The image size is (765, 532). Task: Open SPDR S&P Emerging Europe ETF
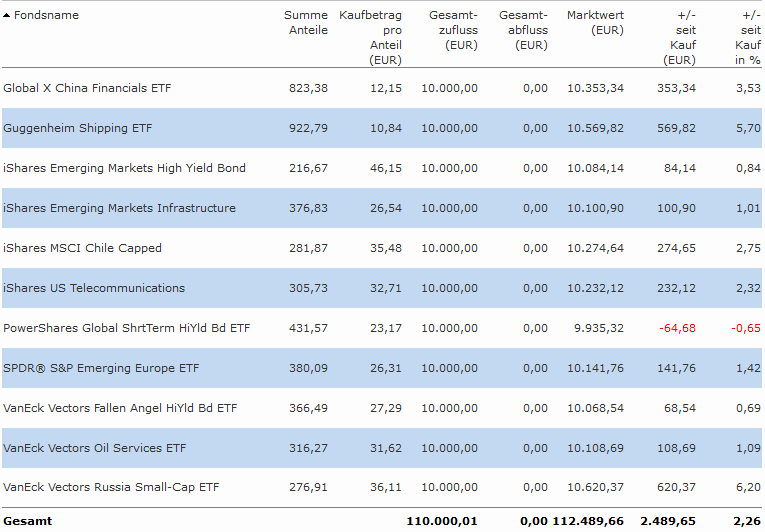[x=101, y=368]
